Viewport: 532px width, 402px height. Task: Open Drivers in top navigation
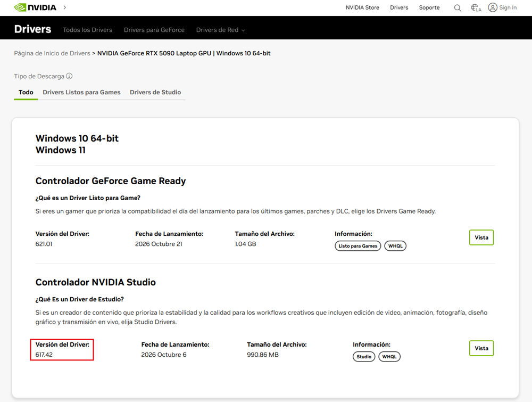point(399,7)
